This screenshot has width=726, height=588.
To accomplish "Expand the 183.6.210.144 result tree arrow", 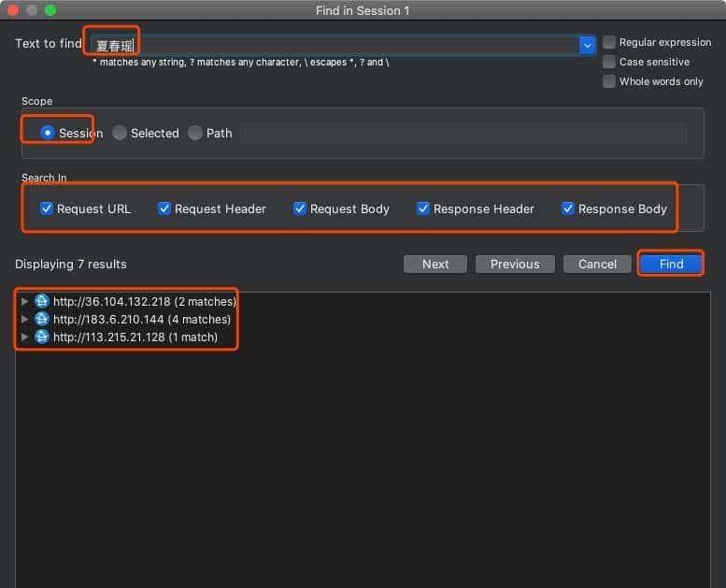I will 25,319.
